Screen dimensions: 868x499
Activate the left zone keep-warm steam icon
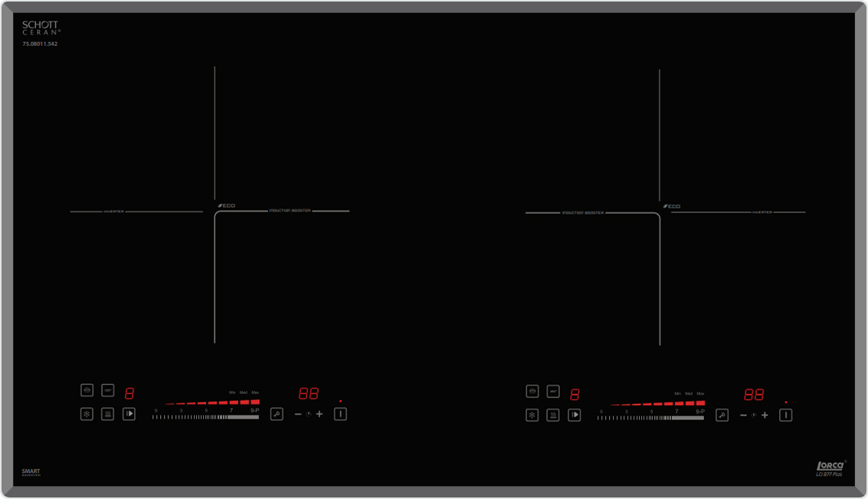pos(108,414)
